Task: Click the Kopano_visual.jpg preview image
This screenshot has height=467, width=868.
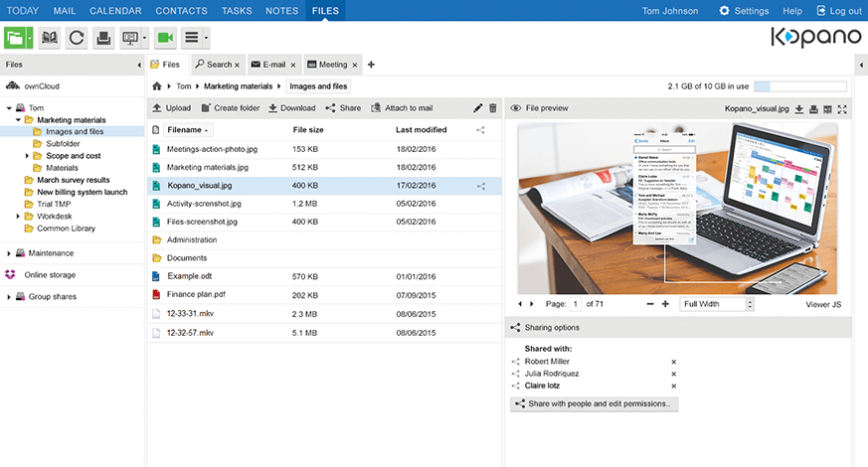Action: pos(677,209)
